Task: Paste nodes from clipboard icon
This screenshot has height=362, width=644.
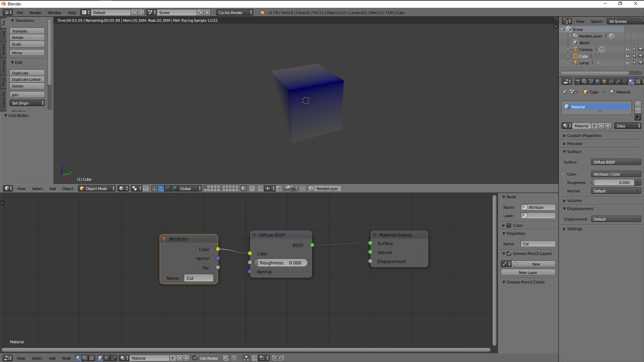Action: tap(281, 358)
